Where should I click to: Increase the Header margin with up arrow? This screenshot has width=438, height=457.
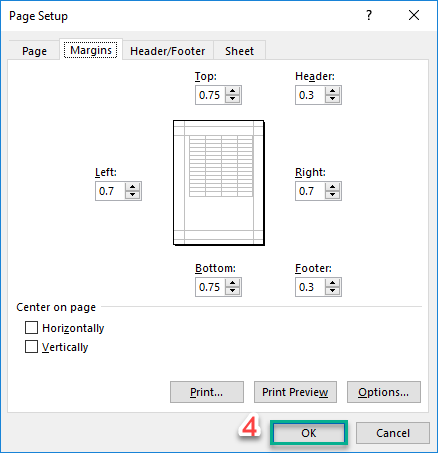pos(332,91)
